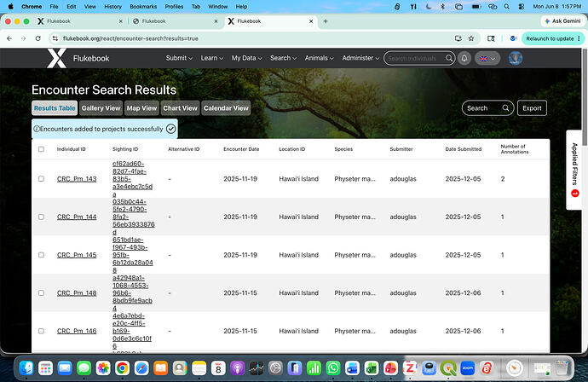The height and width of the screenshot is (382, 588).
Task: Tick the checkbox for CRC_Pm_143
Action: [x=41, y=179]
